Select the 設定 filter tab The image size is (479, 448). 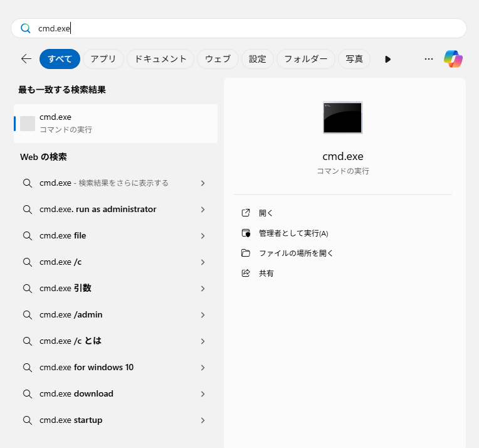click(x=257, y=59)
